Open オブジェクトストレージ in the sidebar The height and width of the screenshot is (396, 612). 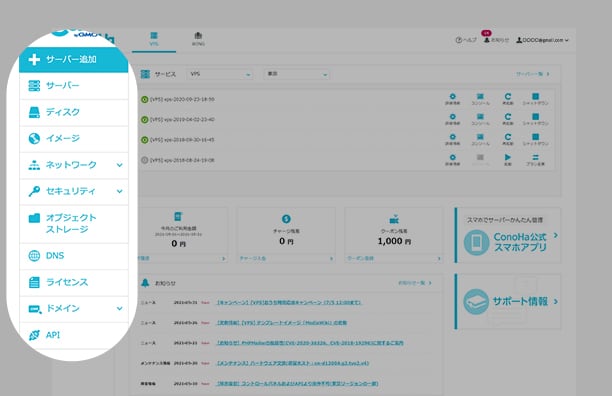coord(73,224)
